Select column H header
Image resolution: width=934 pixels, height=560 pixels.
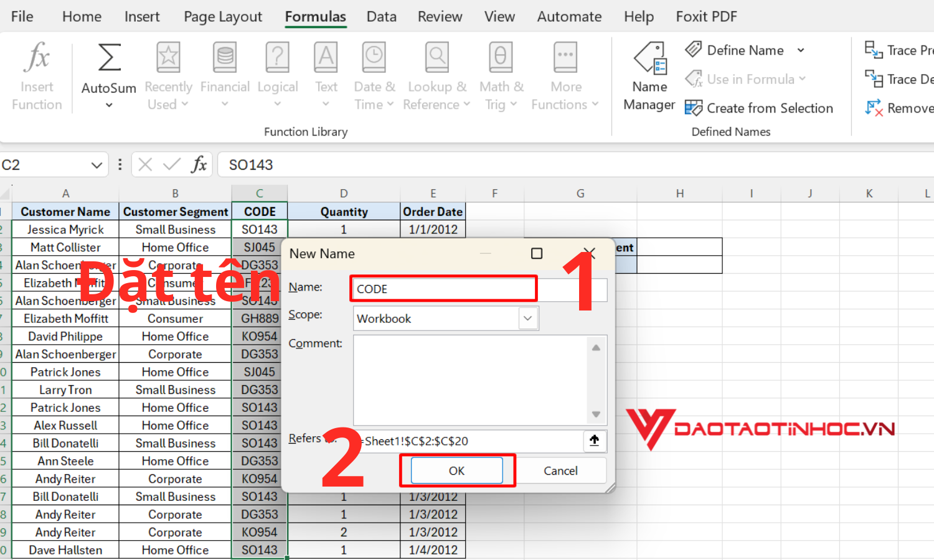[680, 194]
